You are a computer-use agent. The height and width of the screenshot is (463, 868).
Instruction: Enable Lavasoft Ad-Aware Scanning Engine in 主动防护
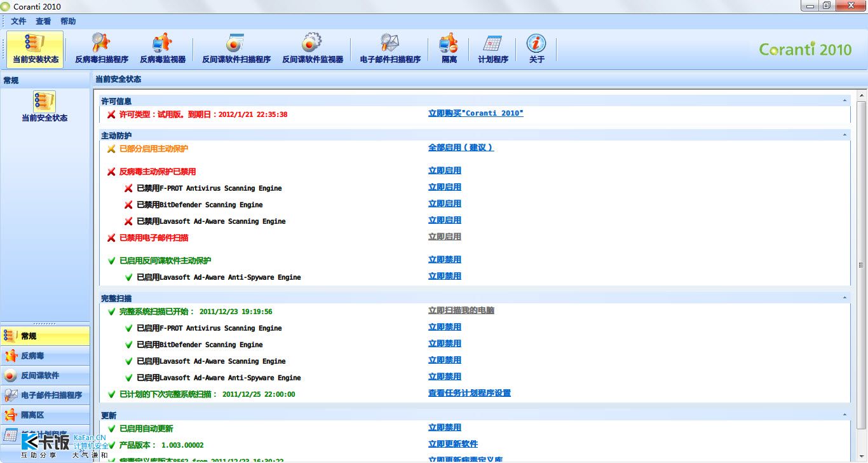click(445, 220)
